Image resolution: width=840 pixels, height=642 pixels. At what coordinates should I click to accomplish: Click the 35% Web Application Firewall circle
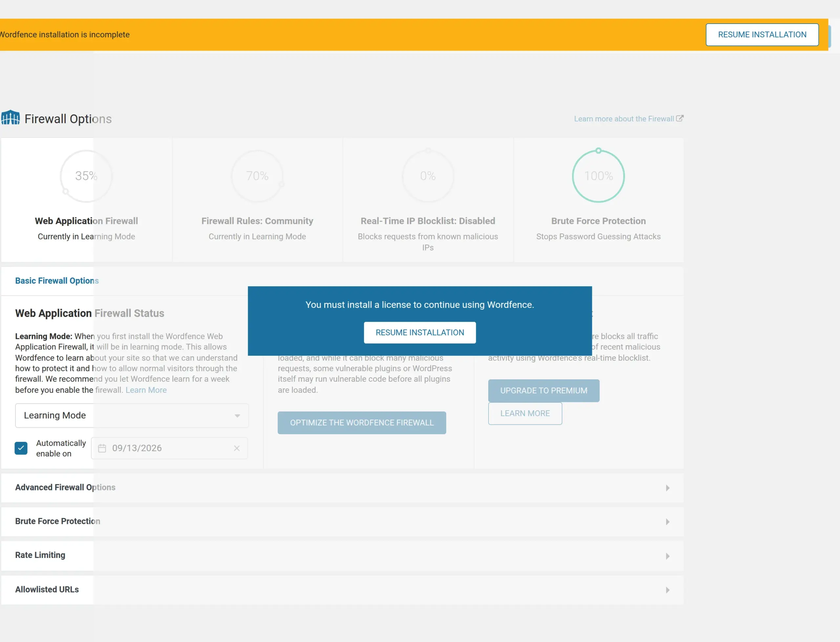(x=86, y=176)
